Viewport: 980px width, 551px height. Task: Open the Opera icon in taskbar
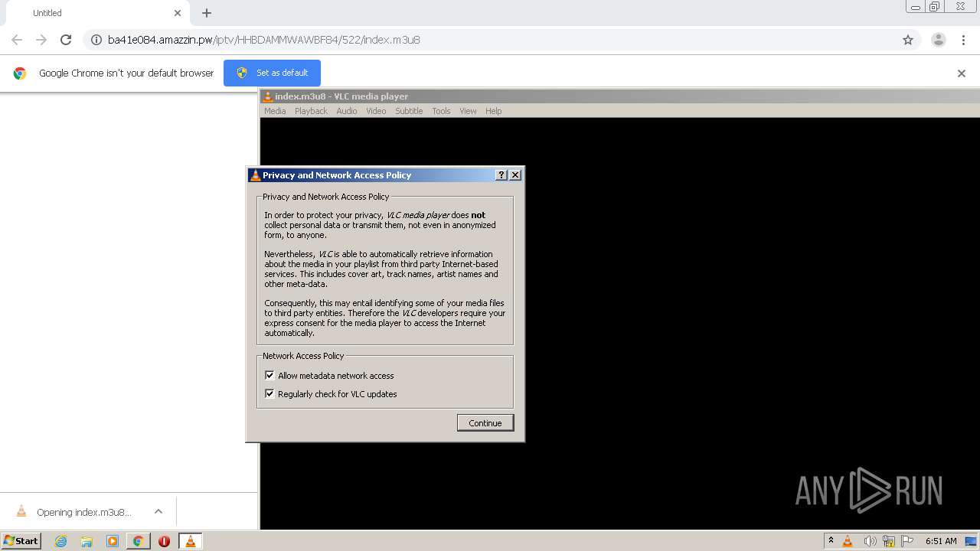point(164,541)
